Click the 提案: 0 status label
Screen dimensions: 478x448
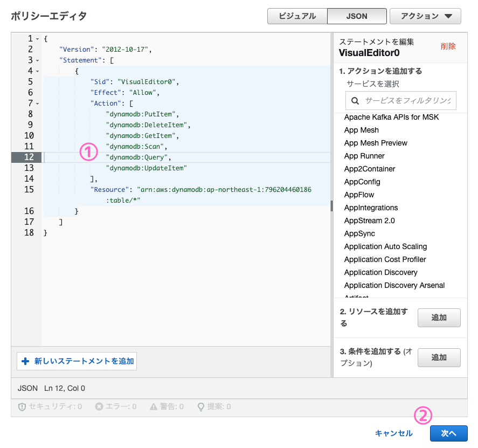[219, 406]
